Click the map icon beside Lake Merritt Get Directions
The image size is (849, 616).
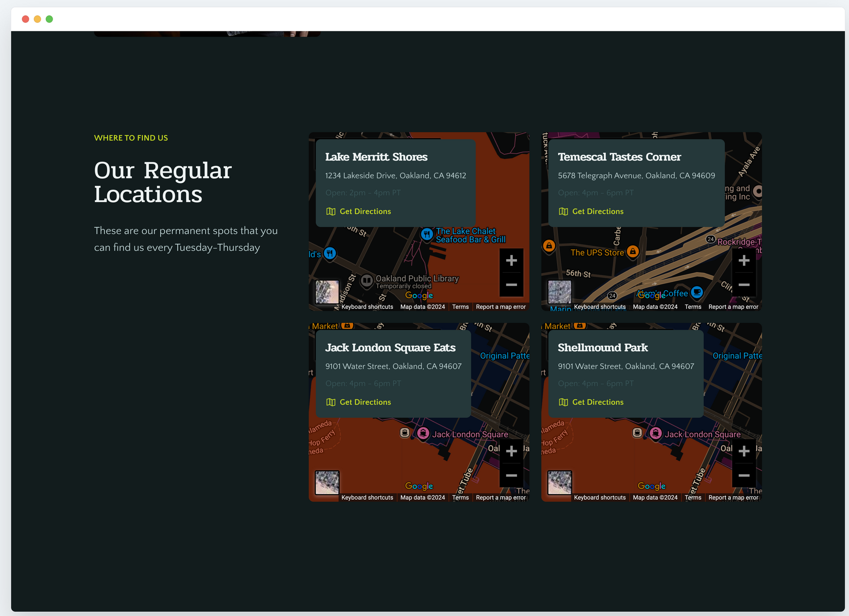(x=331, y=211)
